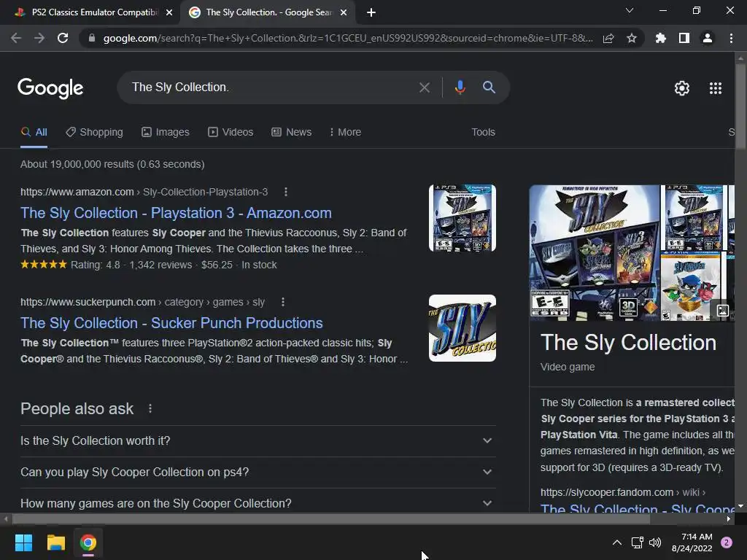Bookmark this page with star icon

coord(632,38)
